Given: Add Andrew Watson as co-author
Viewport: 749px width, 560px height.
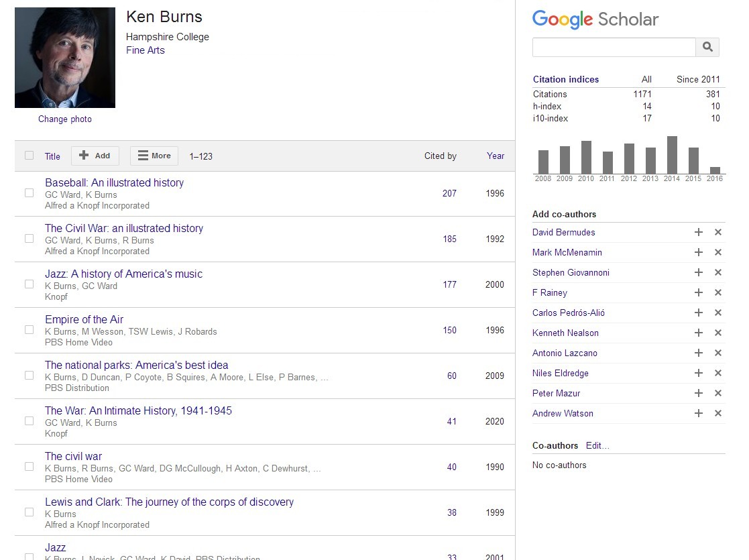Looking at the screenshot, I should 698,413.
